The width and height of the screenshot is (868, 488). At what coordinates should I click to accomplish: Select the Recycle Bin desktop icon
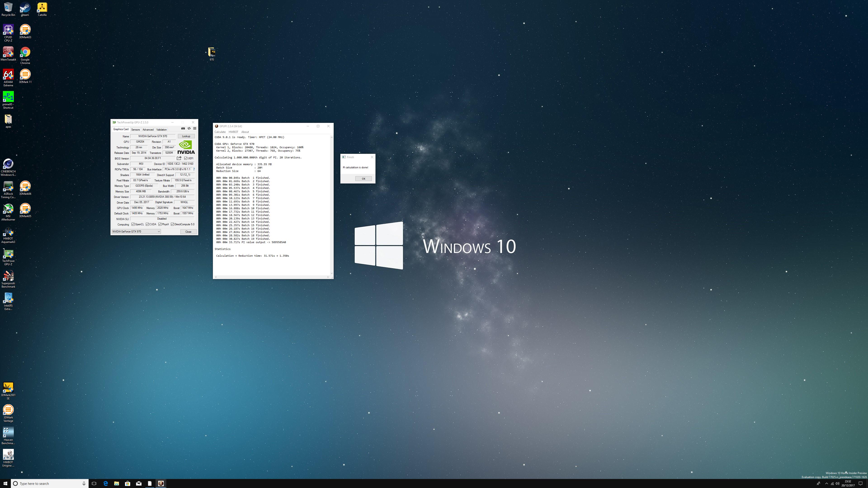[8, 9]
